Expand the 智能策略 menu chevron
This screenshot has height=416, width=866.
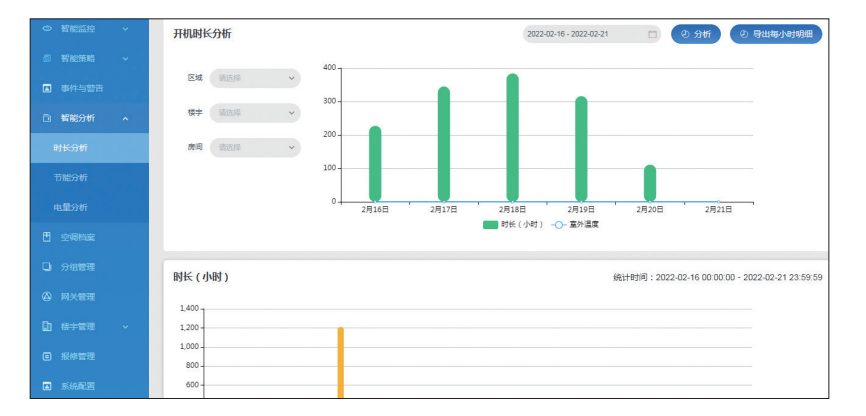tap(125, 59)
